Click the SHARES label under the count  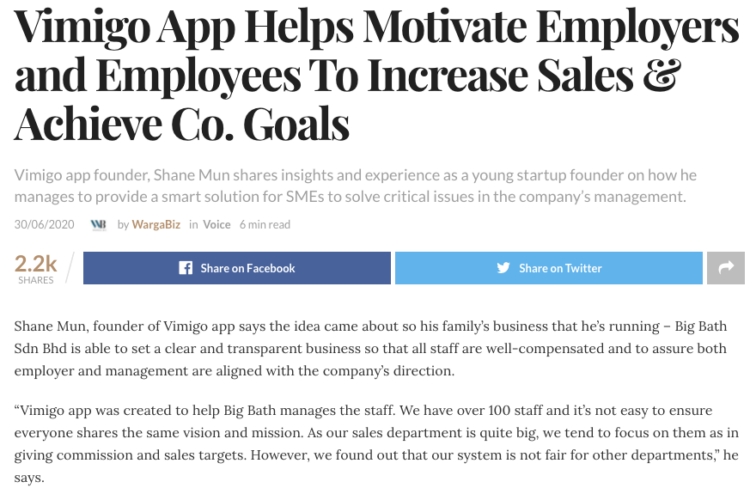point(36,280)
